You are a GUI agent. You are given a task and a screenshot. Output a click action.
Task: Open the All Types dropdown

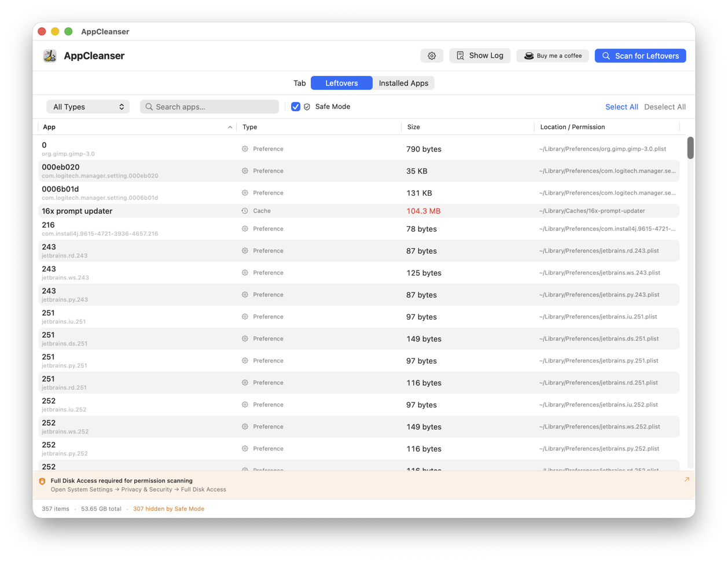(88, 107)
